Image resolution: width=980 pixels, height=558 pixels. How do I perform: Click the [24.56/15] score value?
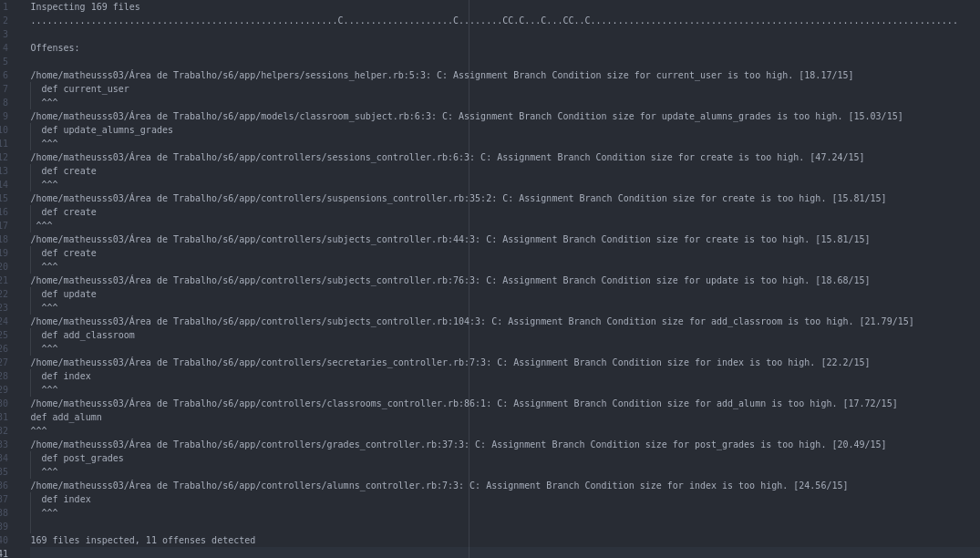[820, 486]
